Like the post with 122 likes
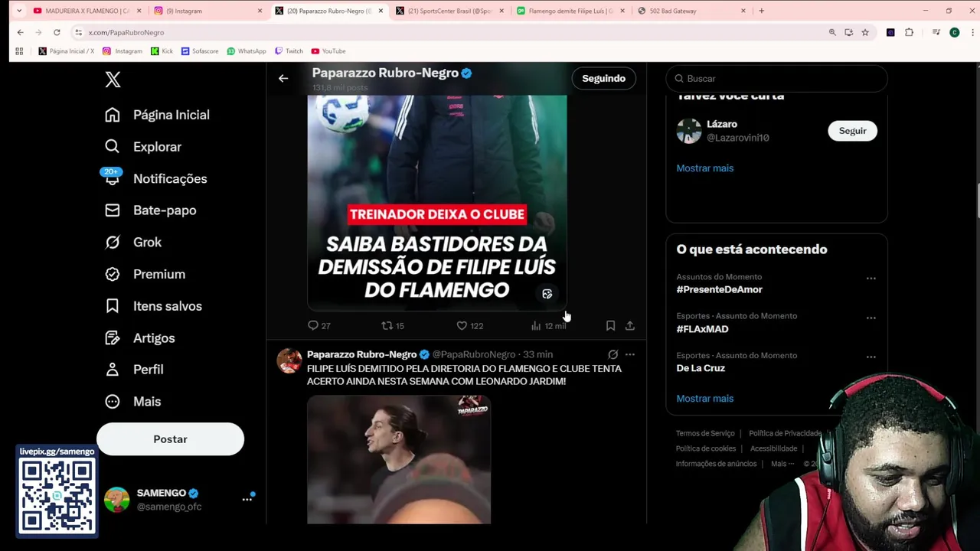The width and height of the screenshot is (980, 551). [469, 325]
